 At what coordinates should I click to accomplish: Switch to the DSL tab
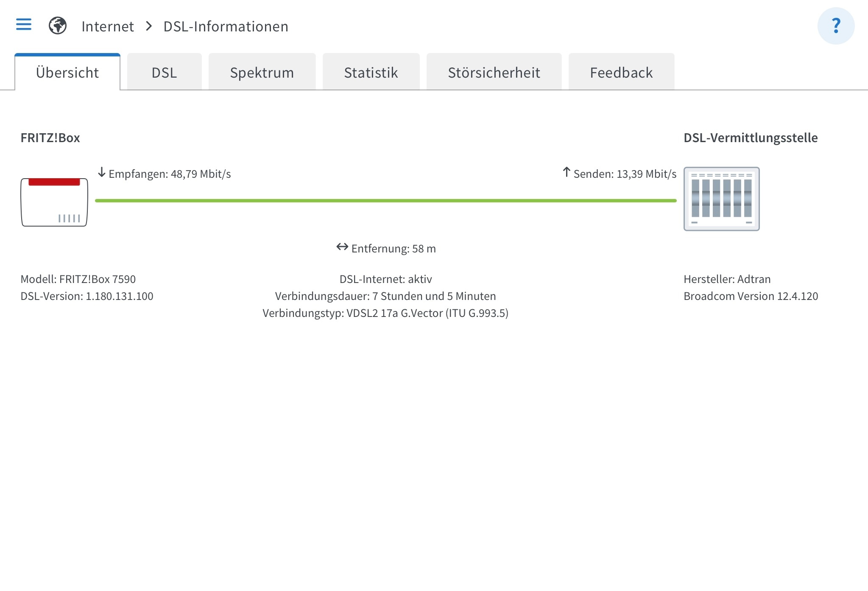(x=164, y=72)
